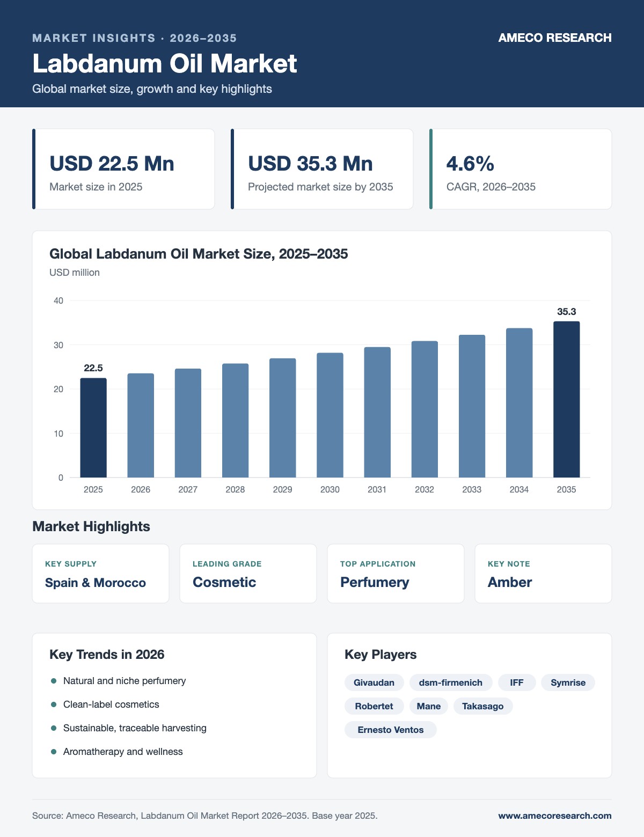644x837 pixels.
Task: Click the '40' y-axis label
Action: click(58, 300)
